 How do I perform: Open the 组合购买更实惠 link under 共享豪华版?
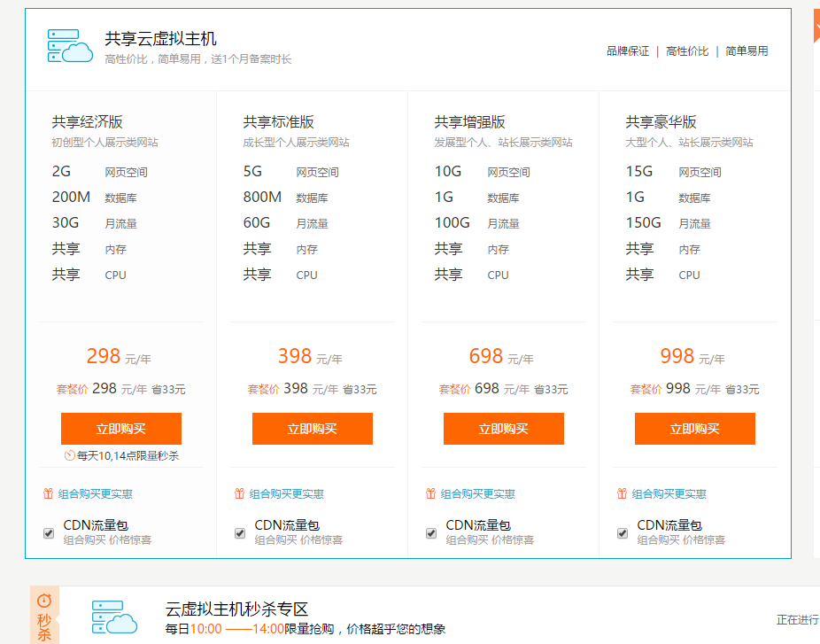point(669,494)
